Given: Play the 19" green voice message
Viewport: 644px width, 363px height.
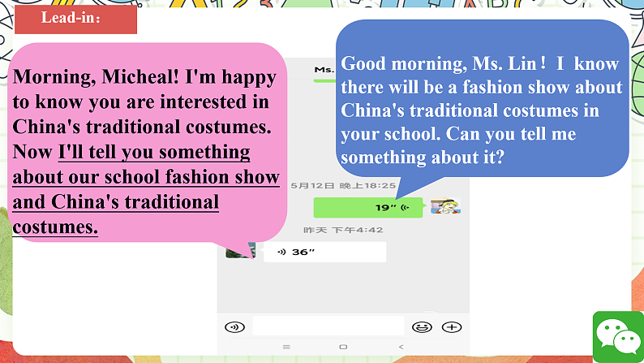Looking at the screenshot, I should pyautogui.click(x=368, y=208).
